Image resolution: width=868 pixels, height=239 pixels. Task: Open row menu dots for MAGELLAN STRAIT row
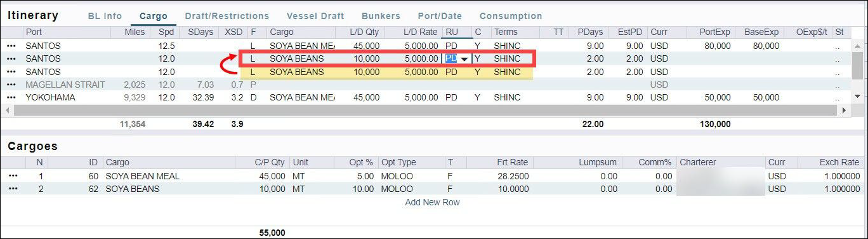point(11,85)
